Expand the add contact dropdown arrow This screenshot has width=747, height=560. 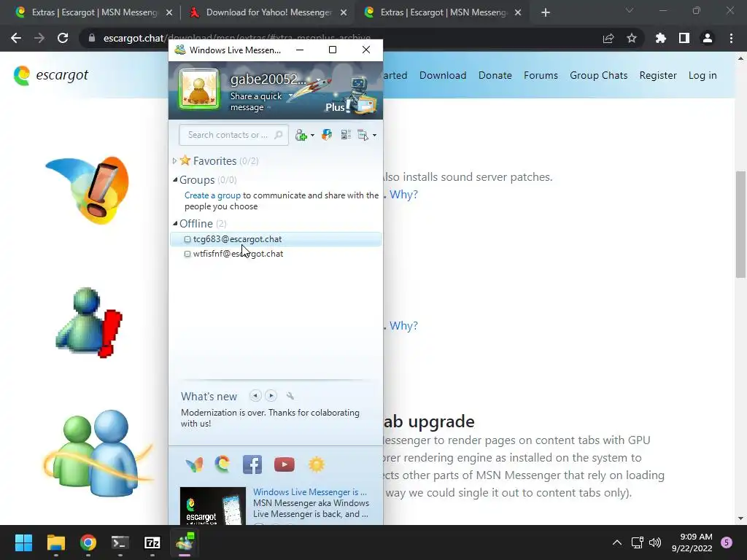[x=312, y=136]
